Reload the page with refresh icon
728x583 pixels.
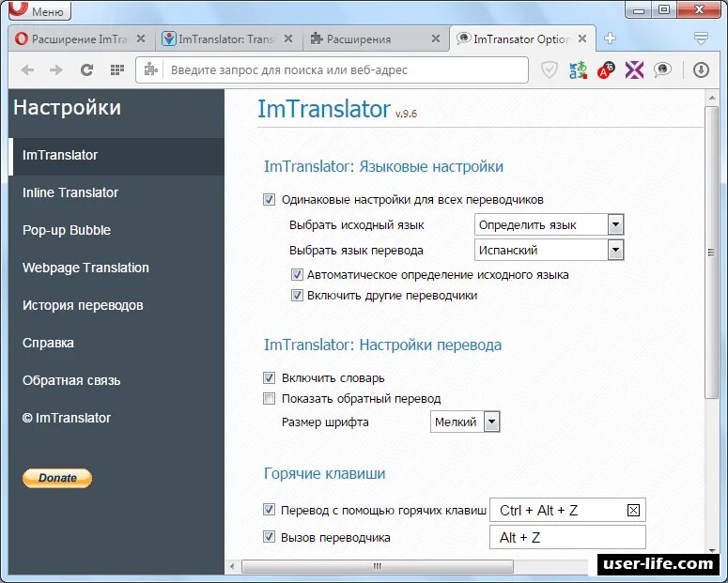point(86,70)
